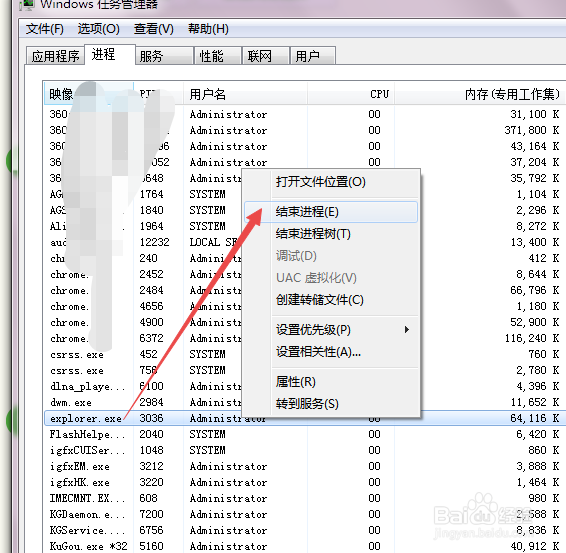This screenshot has height=553, width=566.
Task: Switch to the 服务 tab
Action: [164, 56]
